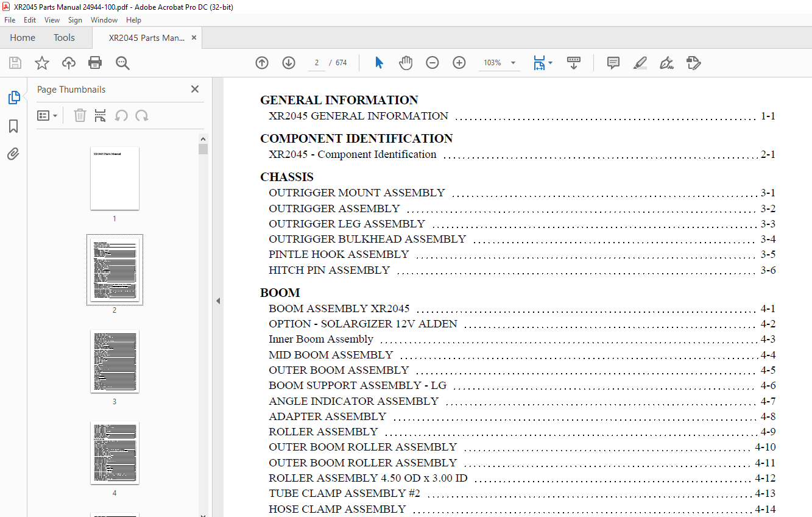This screenshot has width=812, height=517.
Task: Open the Sign menu
Action: [75, 20]
